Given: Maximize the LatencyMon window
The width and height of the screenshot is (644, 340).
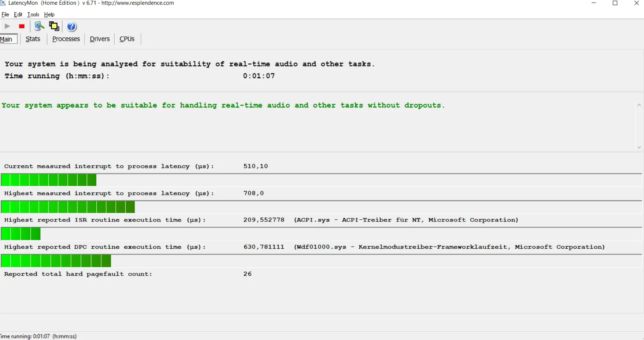Looking at the screenshot, I should (x=615, y=3).
